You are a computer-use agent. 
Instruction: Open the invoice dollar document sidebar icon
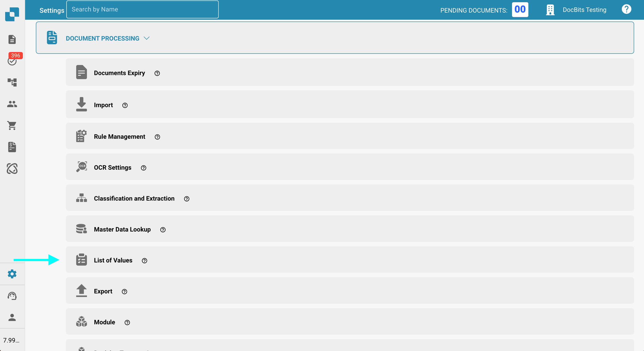coord(12,147)
